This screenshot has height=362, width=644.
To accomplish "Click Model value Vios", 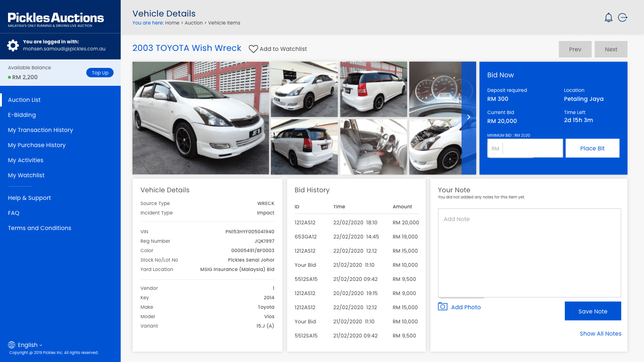I will [269, 317].
